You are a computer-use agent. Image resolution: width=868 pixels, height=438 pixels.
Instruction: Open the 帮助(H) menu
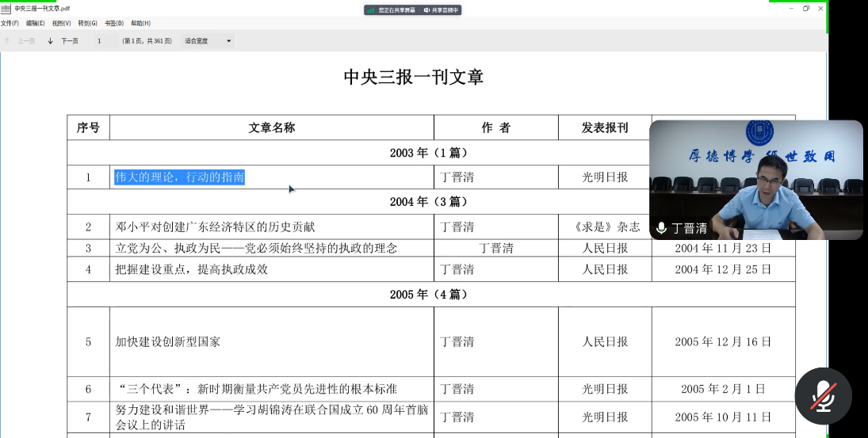[x=140, y=23]
